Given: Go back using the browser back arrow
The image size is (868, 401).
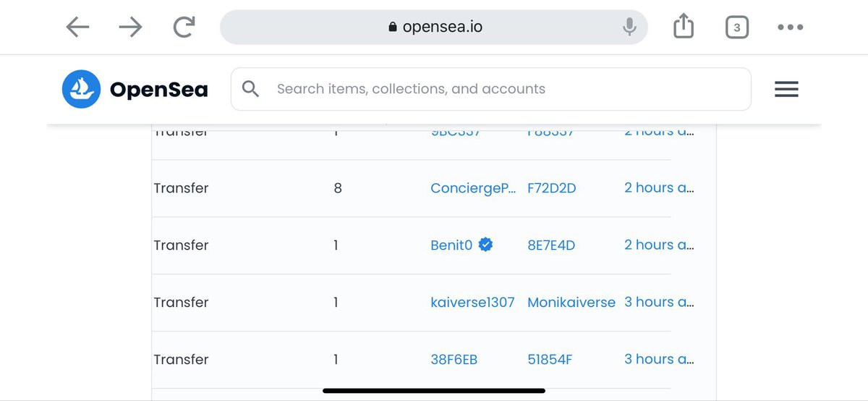Looking at the screenshot, I should click(77, 28).
